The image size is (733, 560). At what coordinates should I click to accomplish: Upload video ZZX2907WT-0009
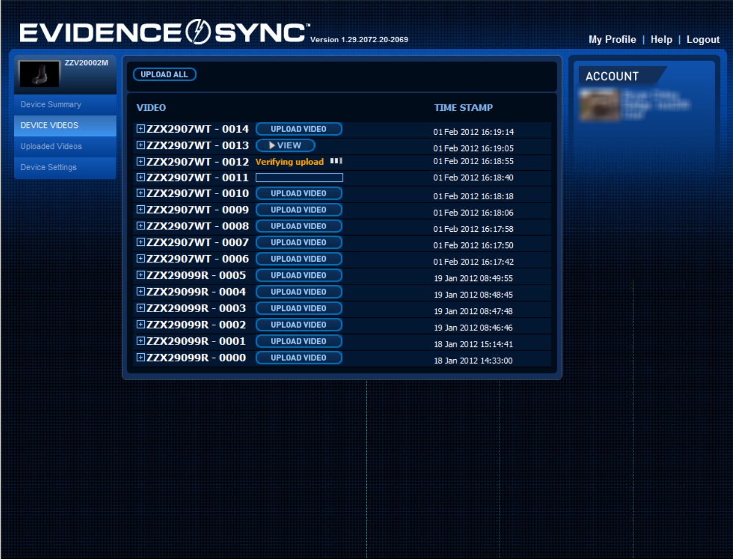click(x=299, y=210)
